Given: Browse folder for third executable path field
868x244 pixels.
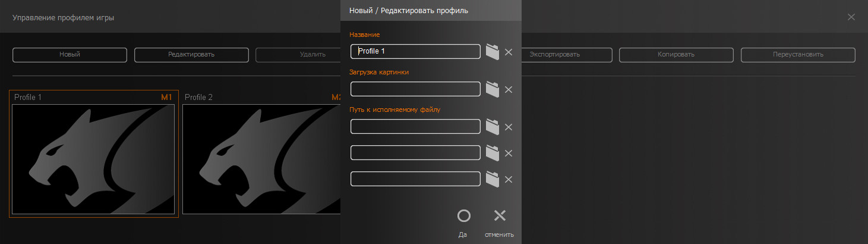Looking at the screenshot, I should click(492, 179).
